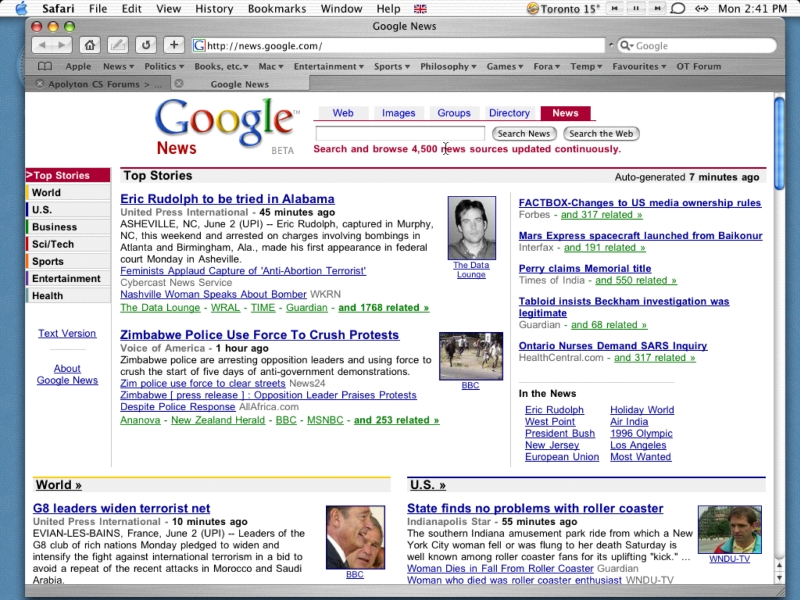800x600 pixels.
Task: Open Zimbabwe Police Use Force headline
Action: click(x=260, y=335)
